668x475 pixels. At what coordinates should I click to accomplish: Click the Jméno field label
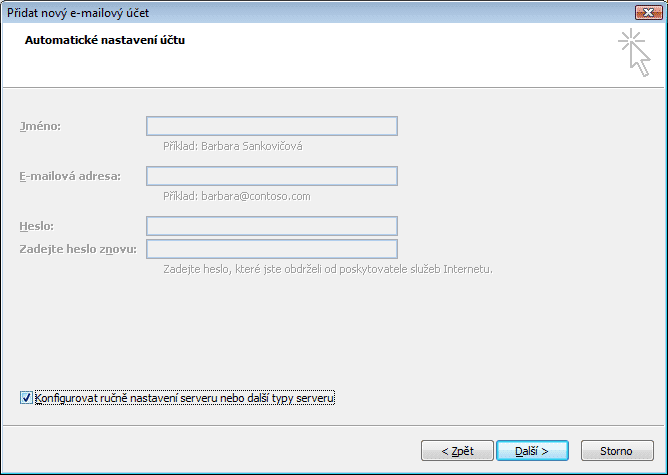point(40,126)
